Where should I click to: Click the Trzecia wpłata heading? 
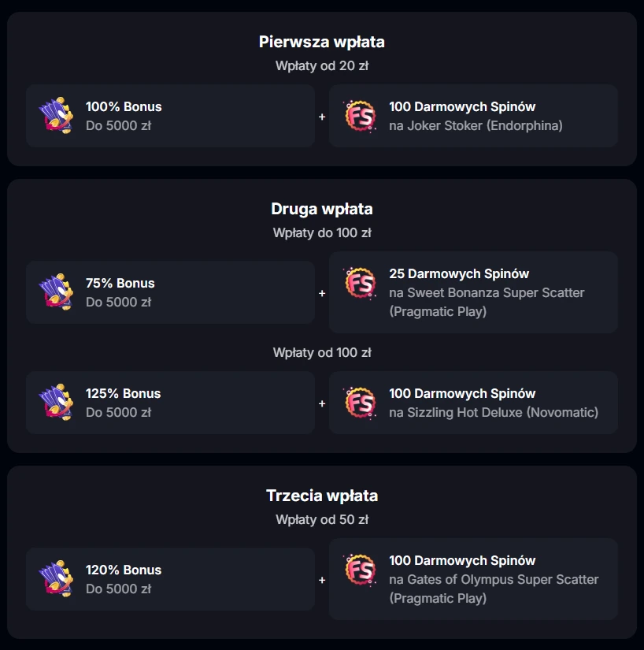(322, 496)
